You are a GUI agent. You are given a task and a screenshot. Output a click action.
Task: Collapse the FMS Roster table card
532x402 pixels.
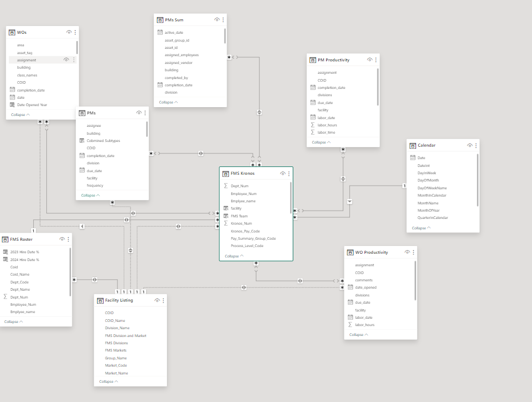[x=14, y=321]
